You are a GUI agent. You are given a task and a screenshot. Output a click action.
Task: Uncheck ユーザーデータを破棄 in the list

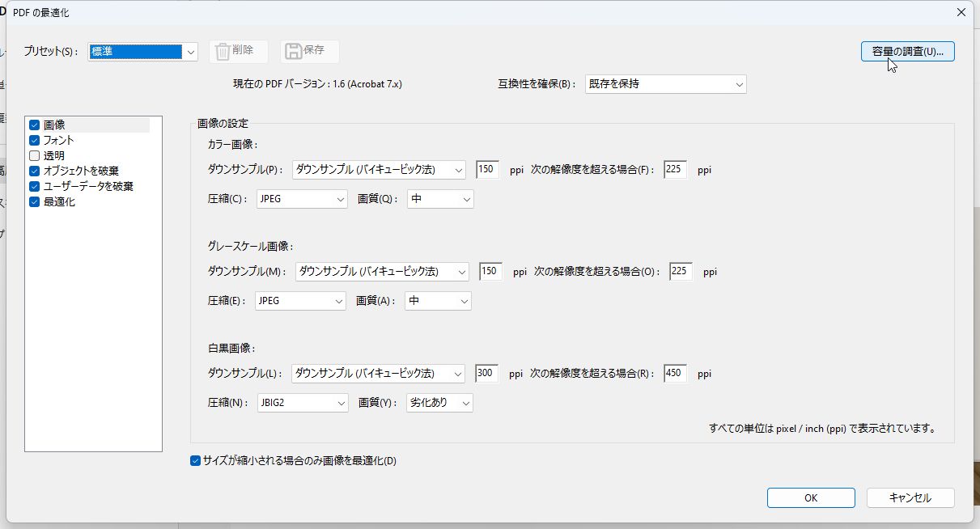point(33,186)
